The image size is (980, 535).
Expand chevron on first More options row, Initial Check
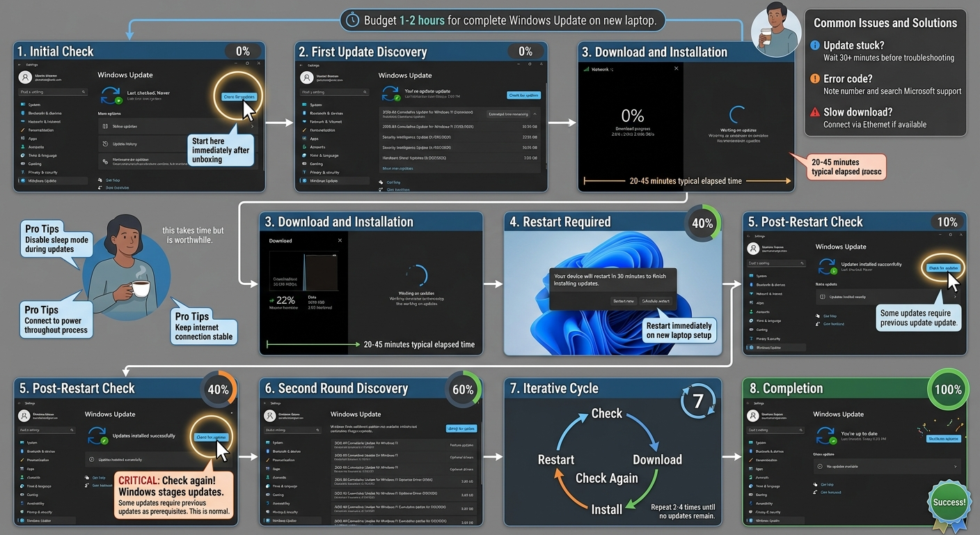pos(253,126)
